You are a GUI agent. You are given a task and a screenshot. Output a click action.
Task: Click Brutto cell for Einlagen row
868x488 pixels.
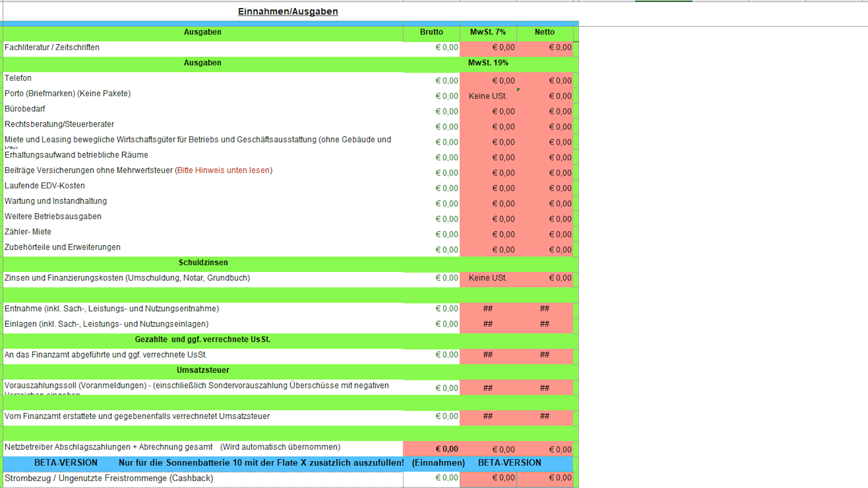tap(432, 324)
